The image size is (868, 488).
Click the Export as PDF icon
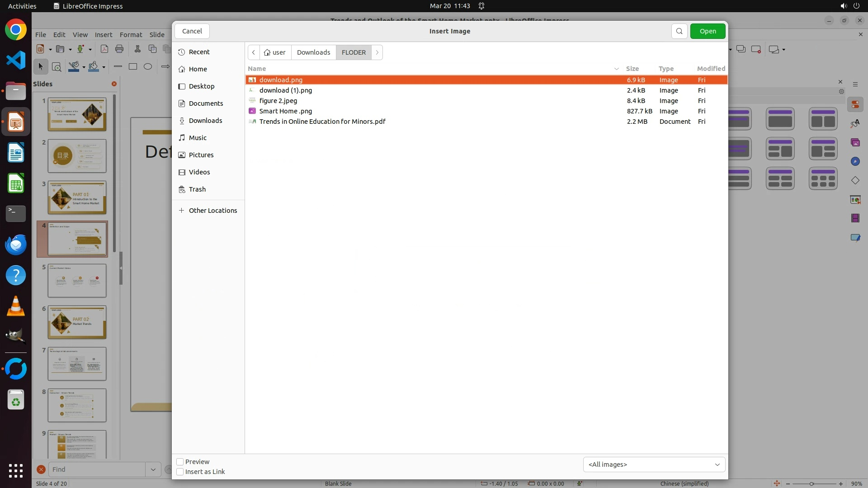click(104, 49)
